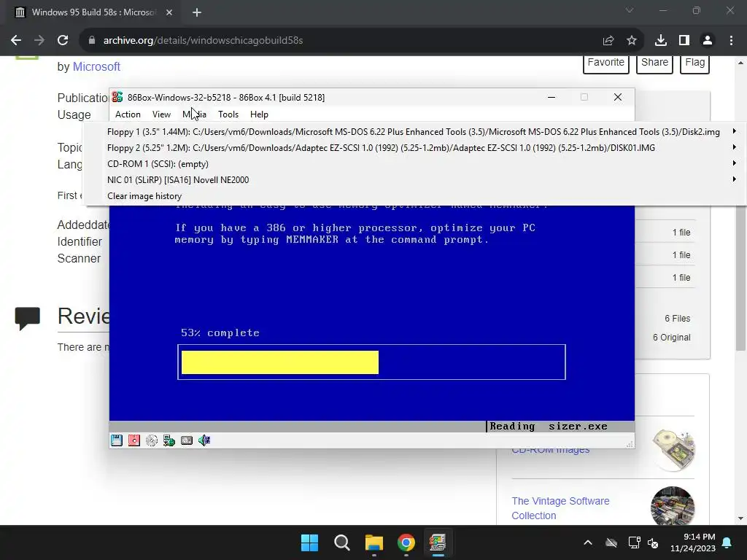Open a new Chrome tab
This screenshot has height=560, width=747.
coord(197,12)
